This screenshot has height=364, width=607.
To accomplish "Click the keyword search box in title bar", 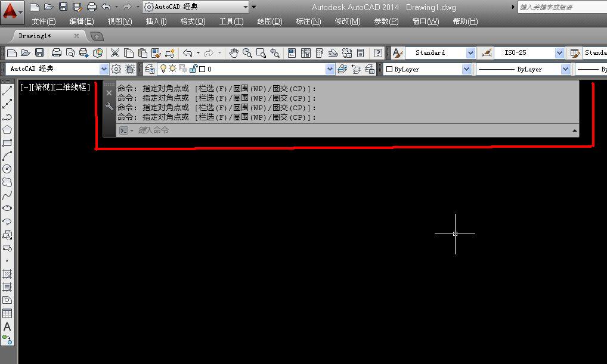I will [x=562, y=7].
